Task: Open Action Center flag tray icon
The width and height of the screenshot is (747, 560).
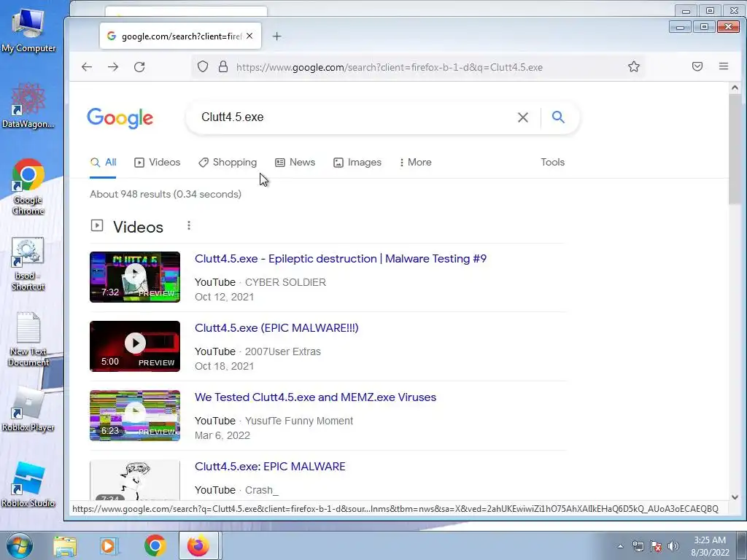Action: coord(656,546)
